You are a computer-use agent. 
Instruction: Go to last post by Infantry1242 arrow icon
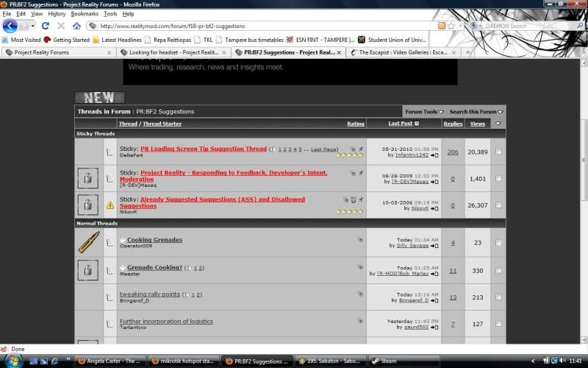[x=435, y=155]
